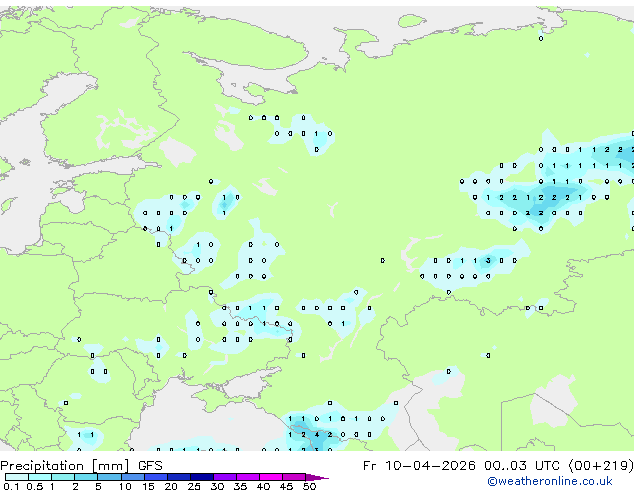Image resolution: width=634 pixels, height=490 pixels.
Task: Click the 20–25 mm dark blue swatch
Action: point(179,477)
